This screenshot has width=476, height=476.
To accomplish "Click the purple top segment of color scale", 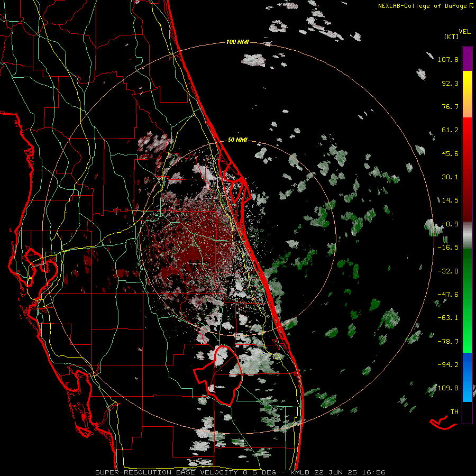I will (467, 59).
